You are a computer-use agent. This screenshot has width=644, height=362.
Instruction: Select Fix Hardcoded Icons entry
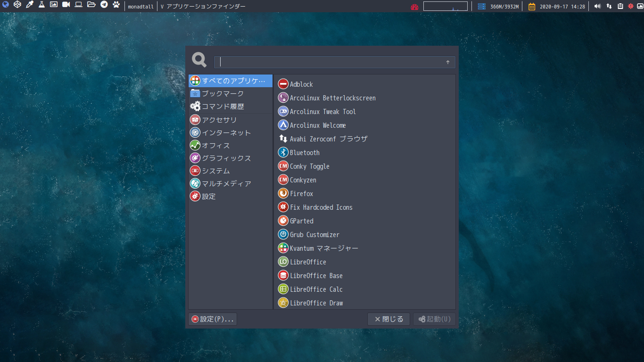click(x=364, y=207)
